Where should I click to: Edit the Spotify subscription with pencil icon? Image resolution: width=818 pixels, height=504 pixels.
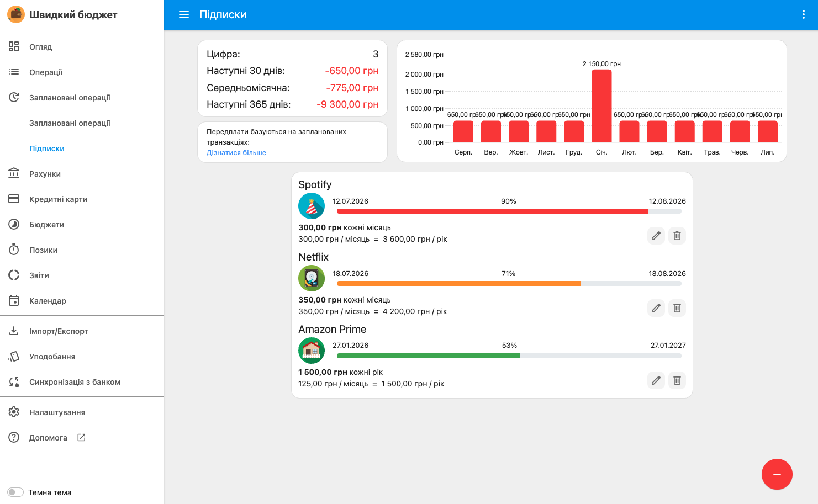point(656,236)
